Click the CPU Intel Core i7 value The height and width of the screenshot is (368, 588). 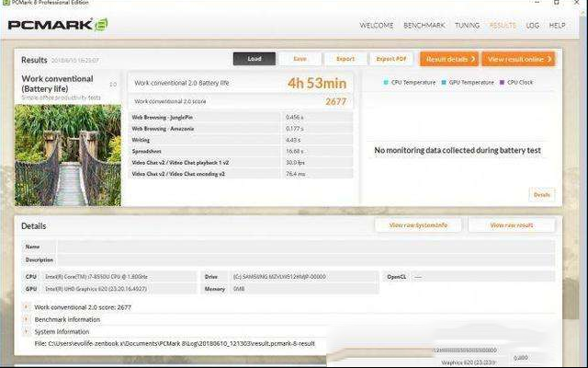(x=96, y=277)
